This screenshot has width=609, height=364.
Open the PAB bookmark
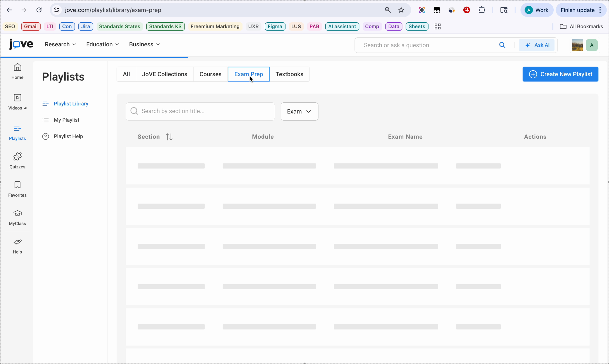pyautogui.click(x=314, y=26)
